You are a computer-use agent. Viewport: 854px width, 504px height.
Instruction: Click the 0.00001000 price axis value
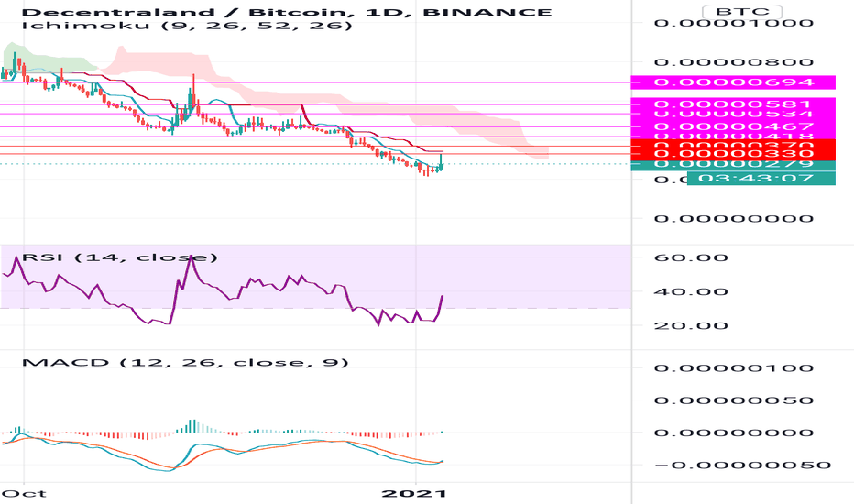[x=734, y=23]
